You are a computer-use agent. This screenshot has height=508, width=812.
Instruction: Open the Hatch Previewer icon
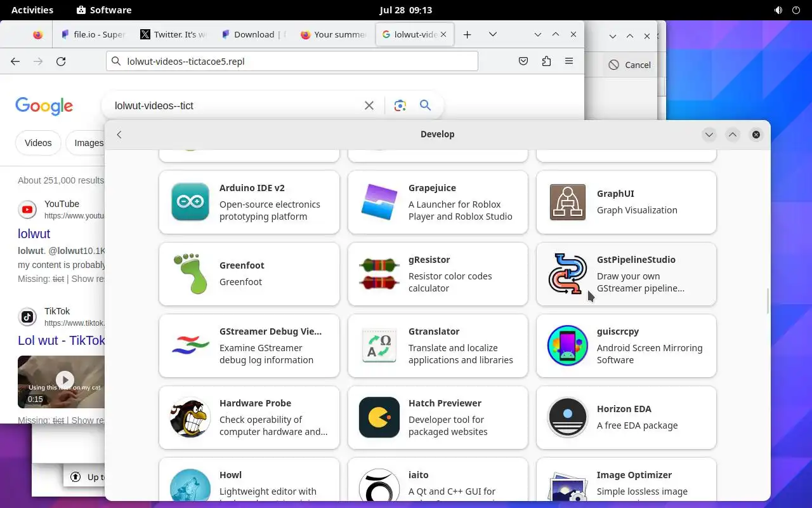coord(379,417)
